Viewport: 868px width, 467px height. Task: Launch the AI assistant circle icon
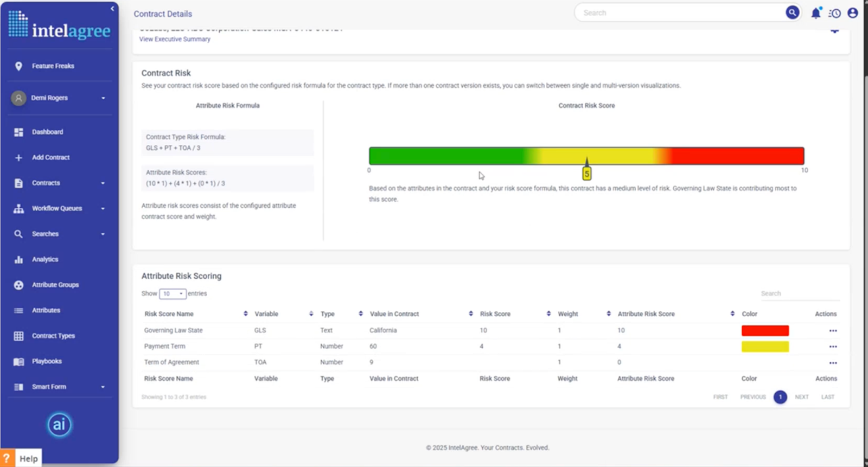pyautogui.click(x=59, y=425)
